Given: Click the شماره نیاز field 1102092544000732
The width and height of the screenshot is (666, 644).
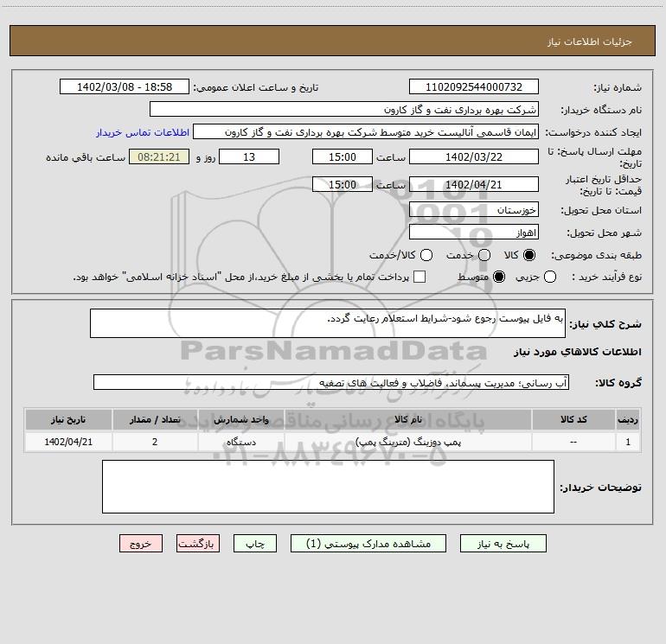Looking at the screenshot, I should pos(474,86).
